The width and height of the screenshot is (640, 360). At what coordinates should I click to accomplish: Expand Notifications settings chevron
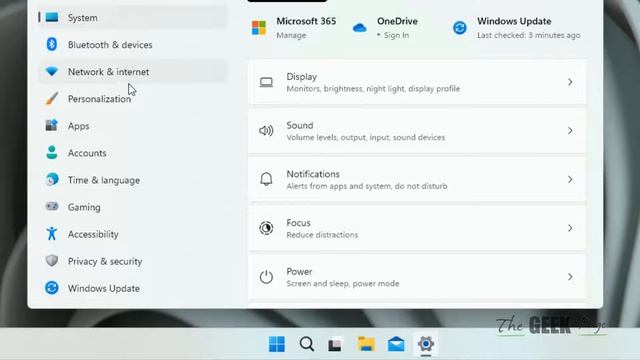570,179
